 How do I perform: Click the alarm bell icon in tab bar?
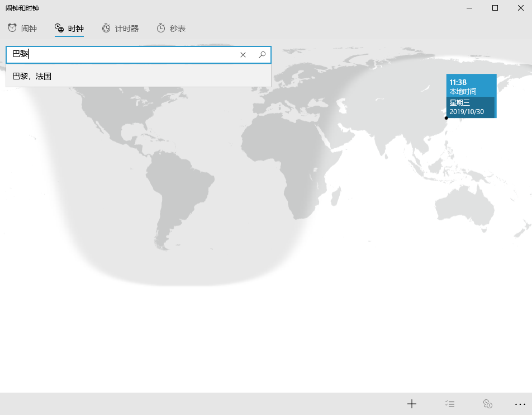(x=12, y=28)
